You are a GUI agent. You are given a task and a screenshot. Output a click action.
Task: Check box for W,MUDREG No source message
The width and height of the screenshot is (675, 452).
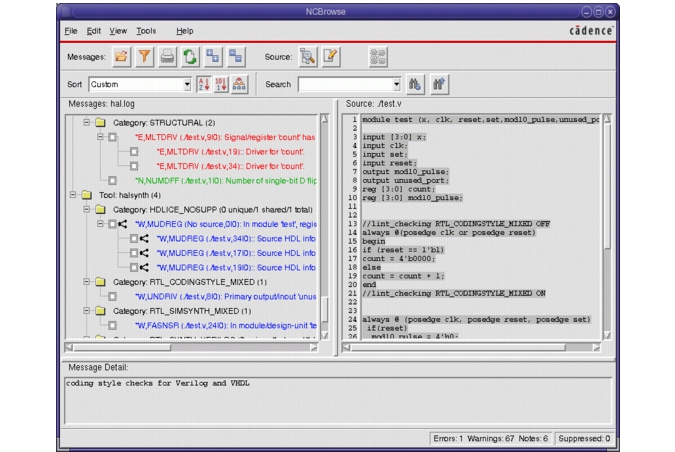pos(112,224)
